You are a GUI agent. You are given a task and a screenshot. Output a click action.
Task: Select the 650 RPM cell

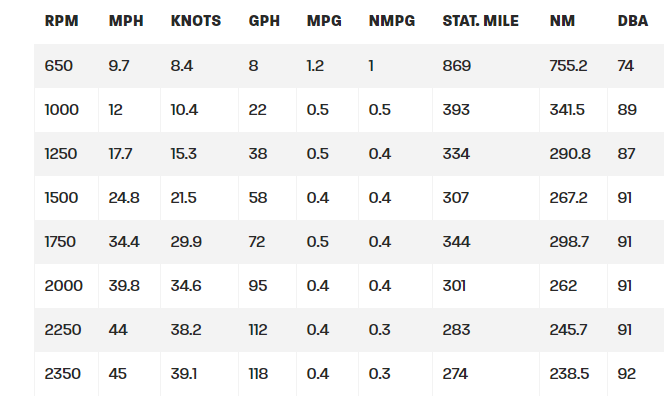tap(58, 66)
